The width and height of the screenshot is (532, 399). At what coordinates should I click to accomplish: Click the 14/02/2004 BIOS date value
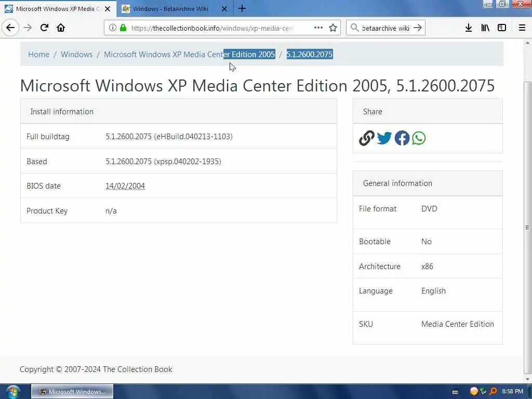(x=125, y=186)
